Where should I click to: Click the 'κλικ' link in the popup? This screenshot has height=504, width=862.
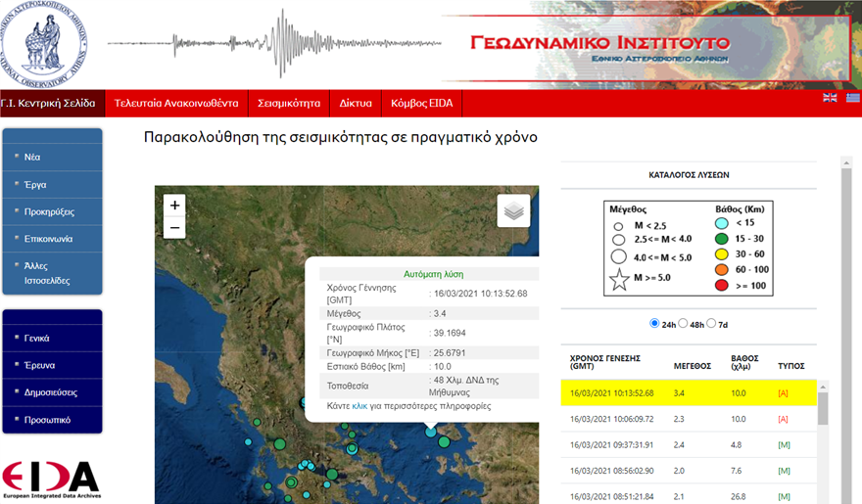pyautogui.click(x=359, y=405)
